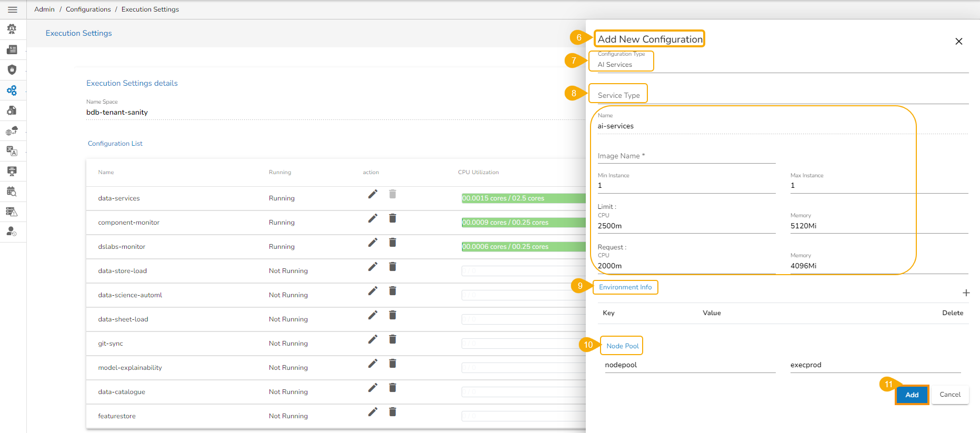Add a new environment info row

tap(966, 293)
